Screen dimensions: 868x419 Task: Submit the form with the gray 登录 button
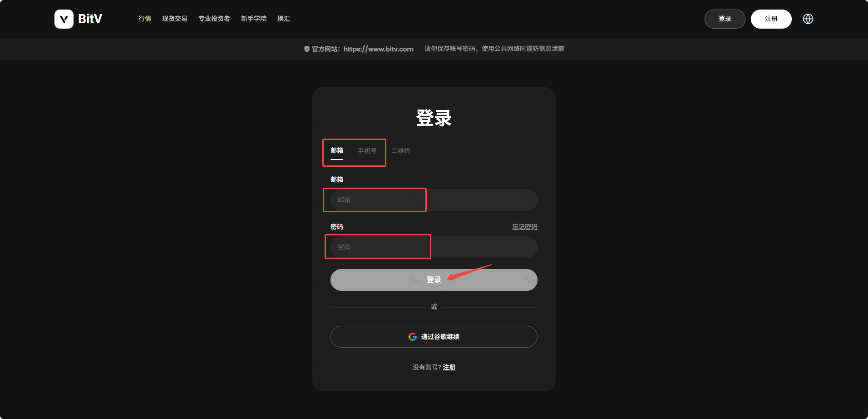pyautogui.click(x=434, y=280)
